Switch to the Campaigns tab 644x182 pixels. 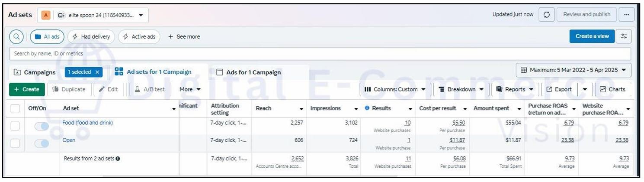click(x=35, y=72)
